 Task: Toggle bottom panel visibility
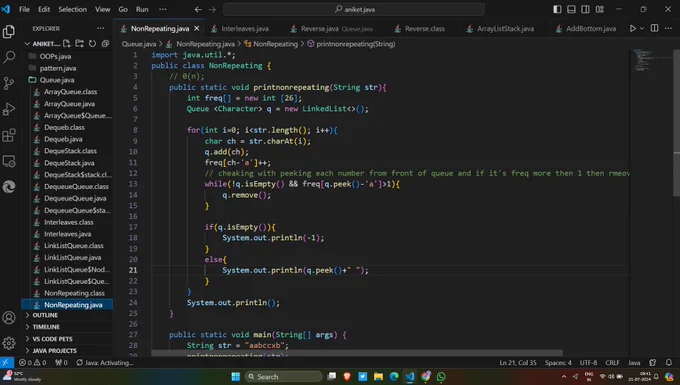[572, 9]
